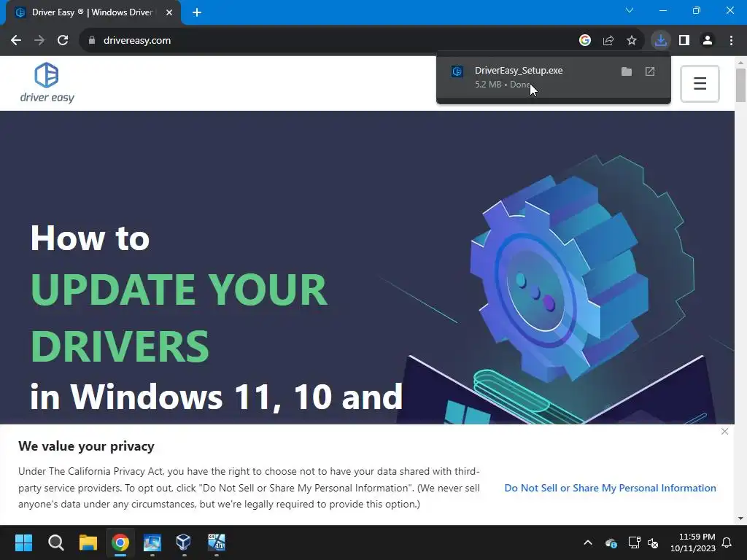Click the page scrollbar thumb

click(x=740, y=85)
